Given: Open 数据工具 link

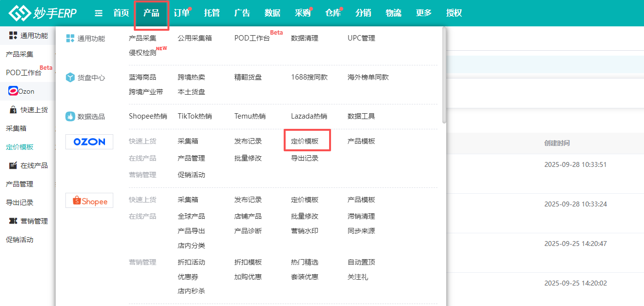Looking at the screenshot, I should coord(361,116).
